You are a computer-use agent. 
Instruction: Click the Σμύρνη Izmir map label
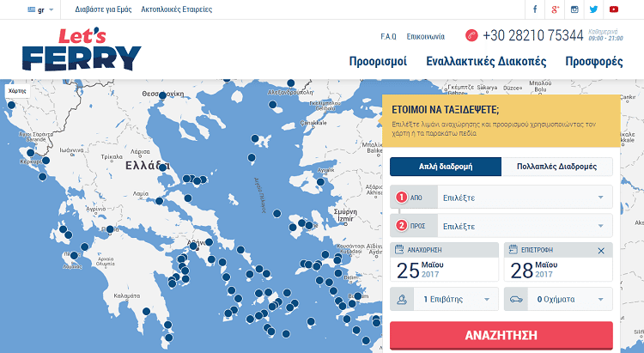pyautogui.click(x=345, y=215)
